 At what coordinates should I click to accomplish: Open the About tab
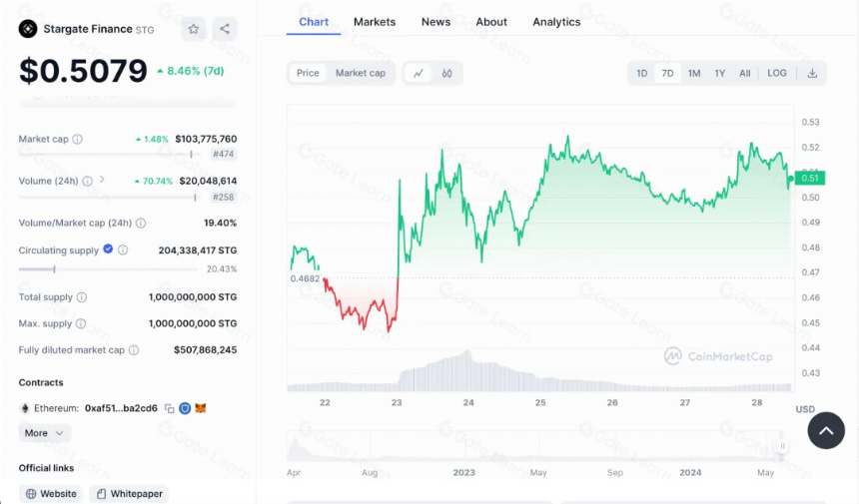tap(491, 22)
